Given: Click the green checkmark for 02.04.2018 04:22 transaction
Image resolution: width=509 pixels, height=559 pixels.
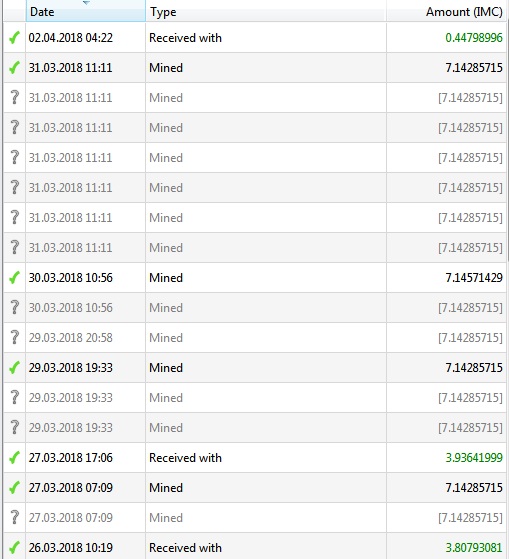Looking at the screenshot, I should (x=14, y=37).
